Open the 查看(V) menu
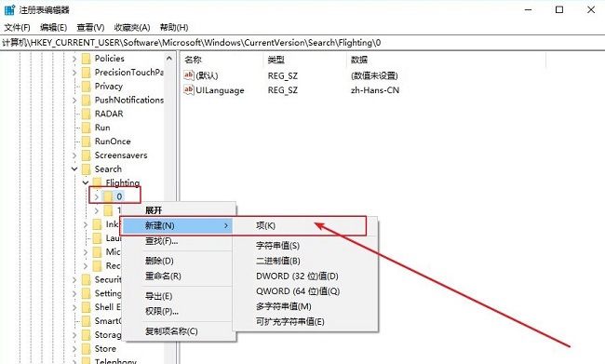The image size is (605, 364). (x=90, y=27)
